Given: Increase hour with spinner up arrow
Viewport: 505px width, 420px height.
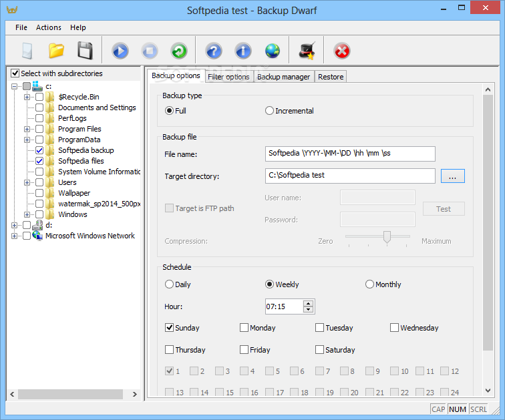Looking at the screenshot, I should coord(308,304).
